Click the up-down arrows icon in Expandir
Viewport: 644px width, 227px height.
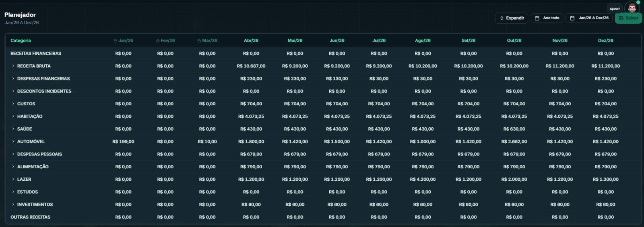point(502,18)
